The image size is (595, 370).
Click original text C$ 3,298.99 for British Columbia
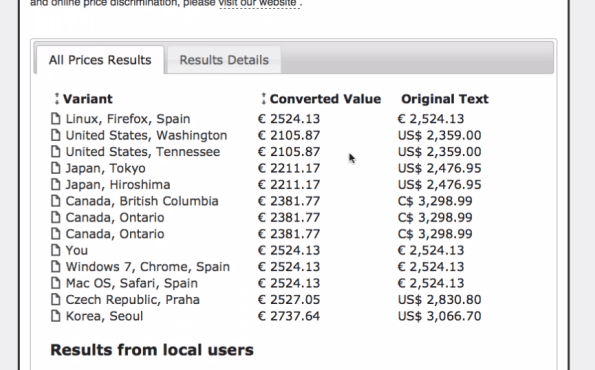(435, 201)
